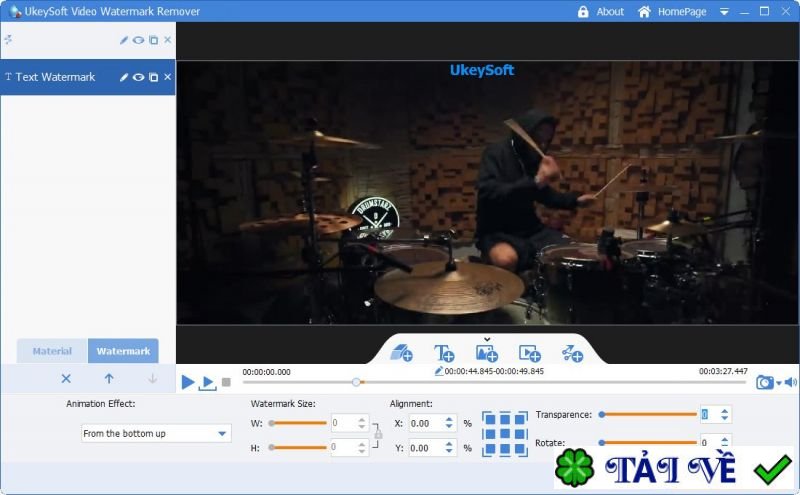This screenshot has width=800, height=495.
Task: Move selected watermark up with arrow
Action: pyautogui.click(x=109, y=379)
